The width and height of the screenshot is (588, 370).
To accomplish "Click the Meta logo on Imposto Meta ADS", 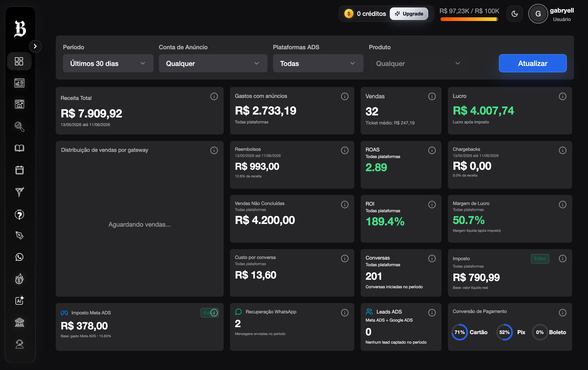I will pyautogui.click(x=64, y=313).
